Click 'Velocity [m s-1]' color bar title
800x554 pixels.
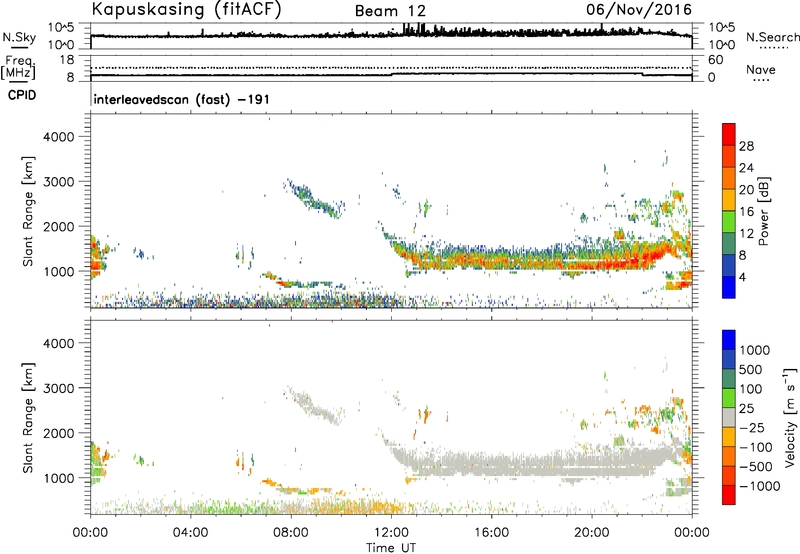pos(790,417)
